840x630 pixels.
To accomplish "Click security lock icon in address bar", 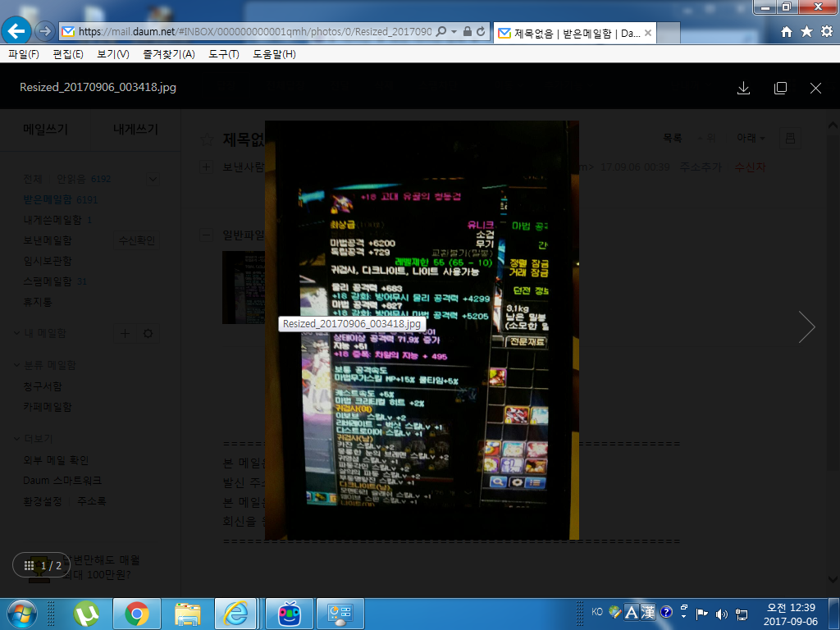I will [467, 32].
